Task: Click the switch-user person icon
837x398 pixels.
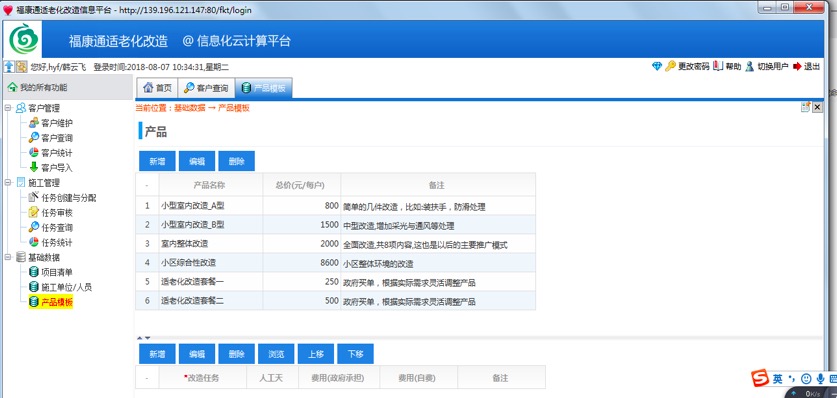Action: [750, 67]
